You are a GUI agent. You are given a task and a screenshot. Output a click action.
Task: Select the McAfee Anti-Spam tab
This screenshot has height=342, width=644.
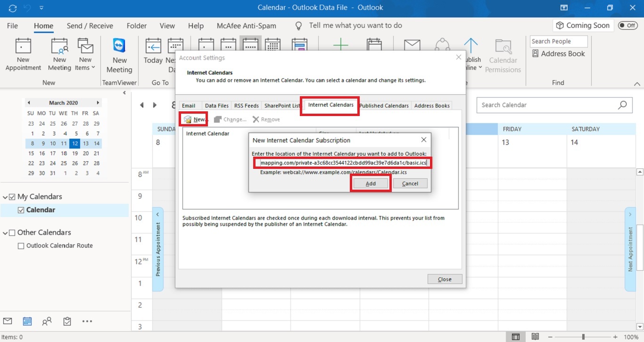(x=247, y=26)
